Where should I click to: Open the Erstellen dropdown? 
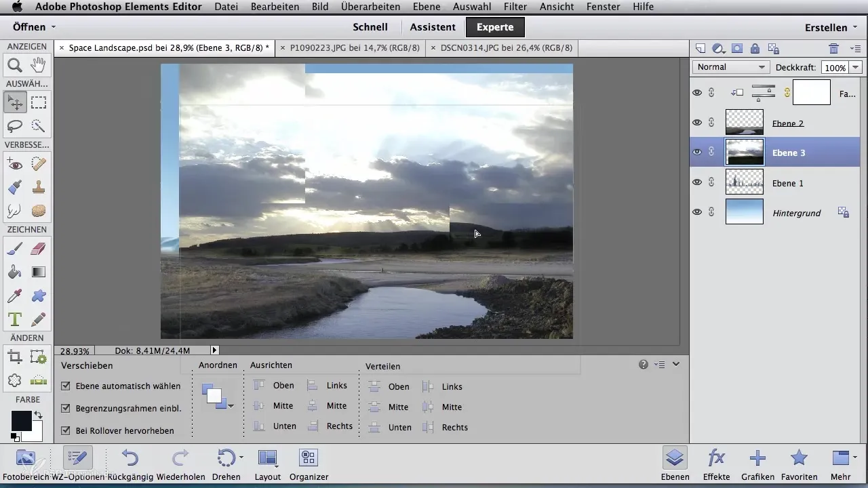tap(831, 28)
